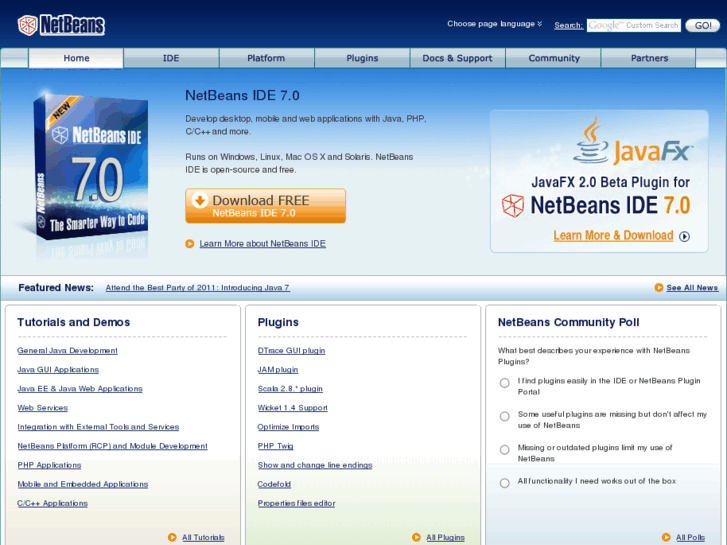
Task: Open Learn More & Download JavaFX link
Action: point(613,236)
